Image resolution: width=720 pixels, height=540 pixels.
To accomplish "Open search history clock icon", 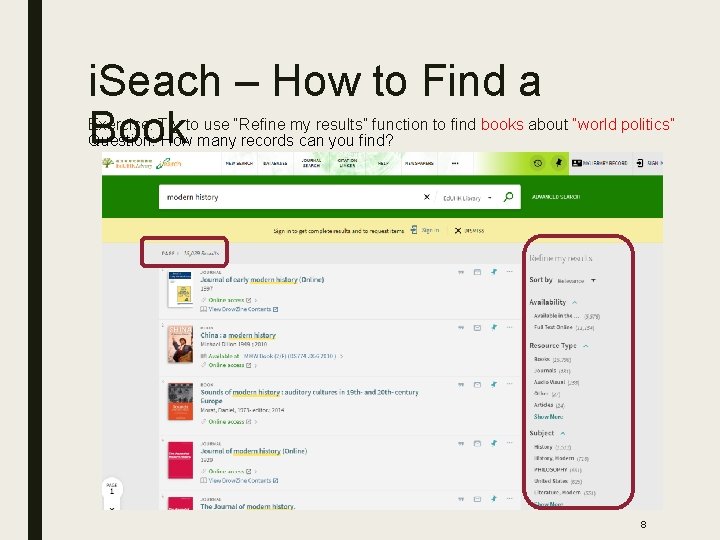I will 538,163.
